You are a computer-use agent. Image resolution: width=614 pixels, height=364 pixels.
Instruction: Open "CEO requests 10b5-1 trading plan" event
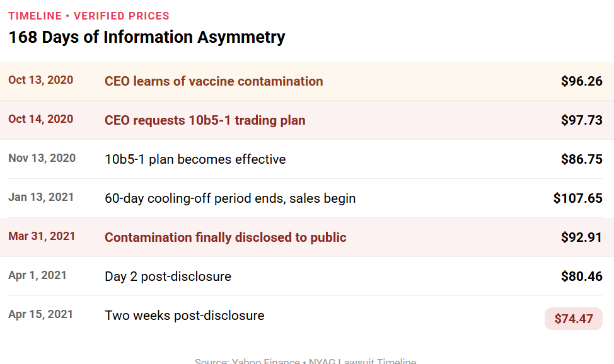(205, 120)
